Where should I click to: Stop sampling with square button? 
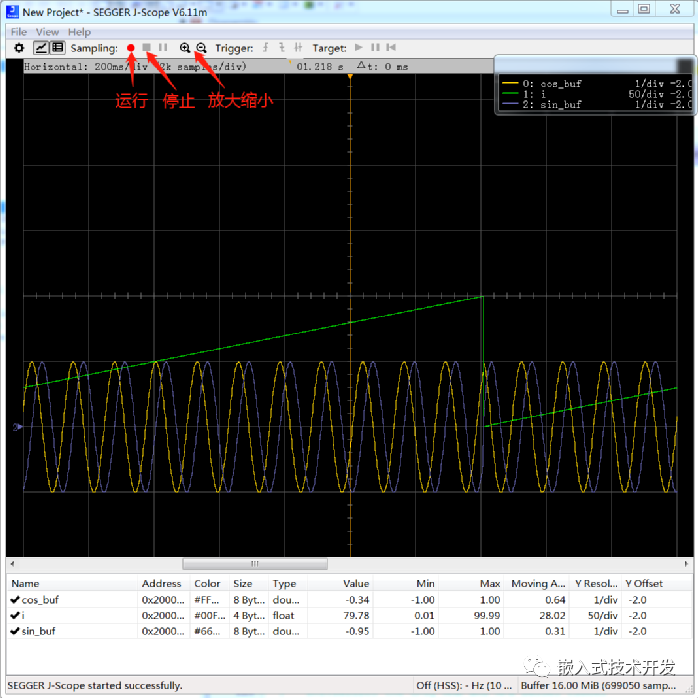(x=146, y=47)
